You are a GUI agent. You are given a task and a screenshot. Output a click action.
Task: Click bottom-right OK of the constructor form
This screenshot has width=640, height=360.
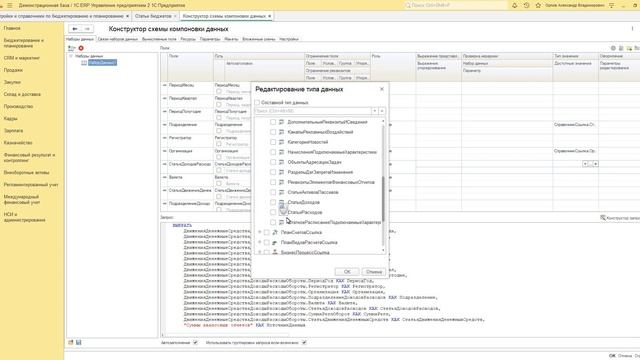click(612, 356)
